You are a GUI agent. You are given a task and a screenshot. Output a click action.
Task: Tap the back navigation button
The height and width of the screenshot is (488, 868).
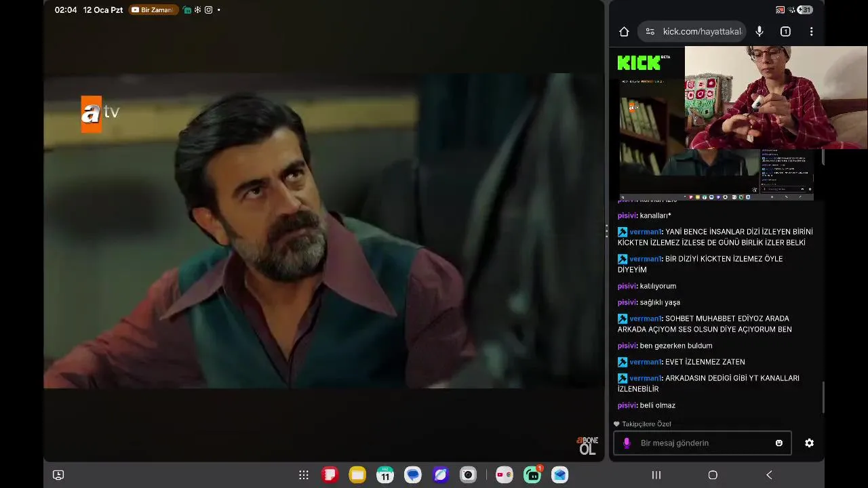coord(769,475)
